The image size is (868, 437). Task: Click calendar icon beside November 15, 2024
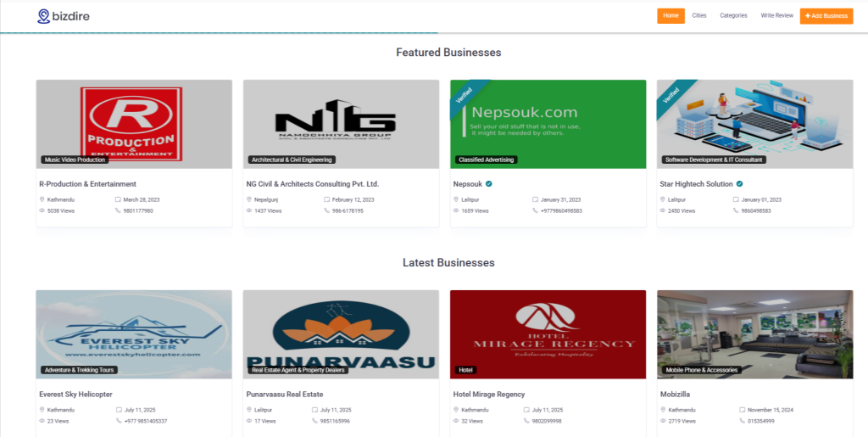(x=743, y=410)
